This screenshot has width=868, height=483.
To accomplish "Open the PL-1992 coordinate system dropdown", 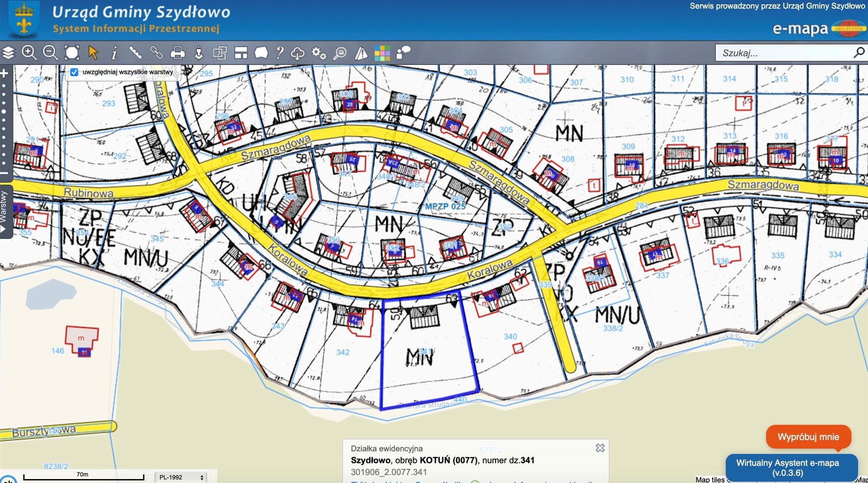I will coord(181,477).
